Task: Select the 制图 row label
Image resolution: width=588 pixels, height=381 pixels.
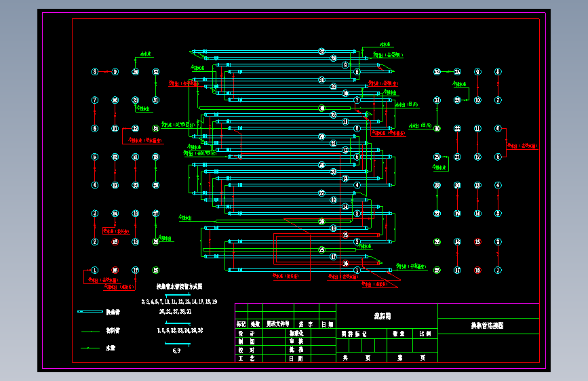Action: click(246, 342)
